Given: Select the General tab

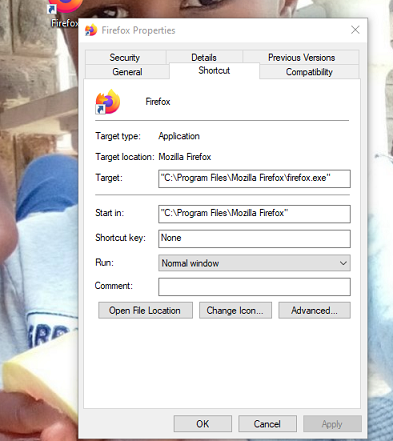Looking at the screenshot, I should click(127, 72).
